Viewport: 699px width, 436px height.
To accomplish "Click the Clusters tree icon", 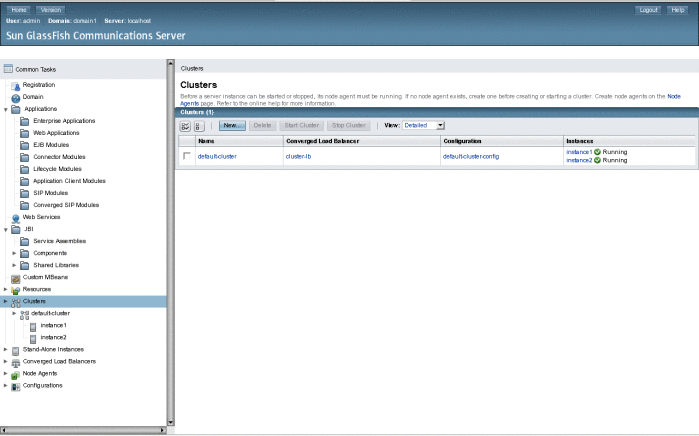I will pos(16,302).
